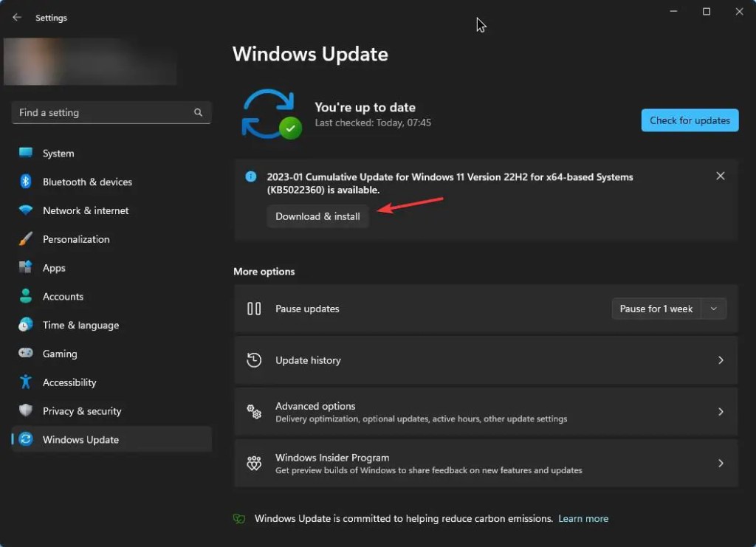Click the Windows Update page heading

(310, 54)
